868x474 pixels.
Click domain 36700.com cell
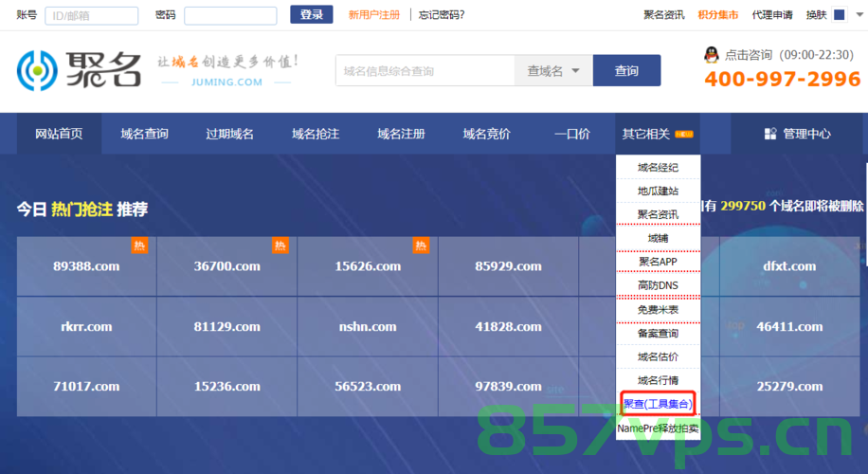click(227, 265)
